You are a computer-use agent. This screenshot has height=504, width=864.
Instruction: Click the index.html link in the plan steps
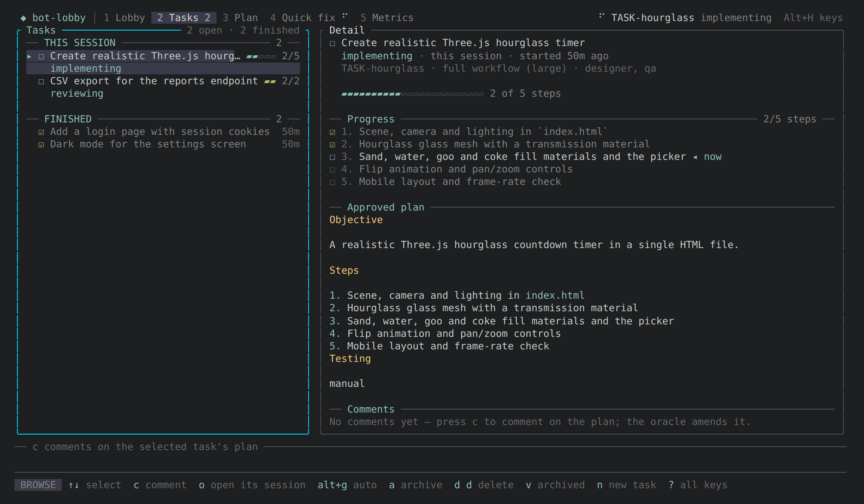tap(555, 295)
